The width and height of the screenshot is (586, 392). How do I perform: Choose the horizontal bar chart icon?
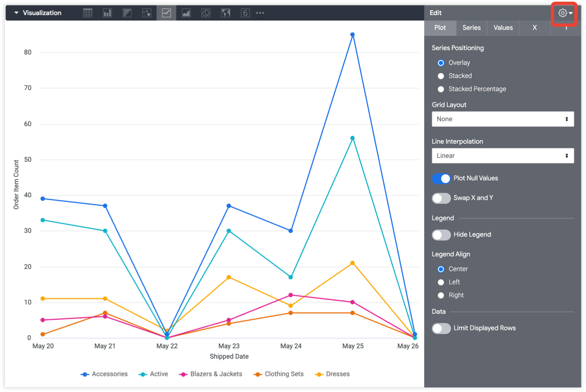(x=127, y=13)
